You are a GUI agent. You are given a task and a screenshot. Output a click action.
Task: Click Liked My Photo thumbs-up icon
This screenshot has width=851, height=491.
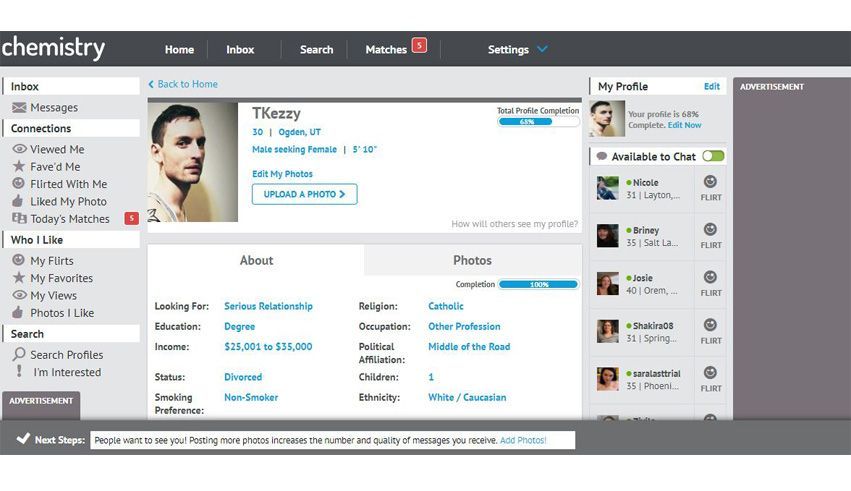(18, 201)
